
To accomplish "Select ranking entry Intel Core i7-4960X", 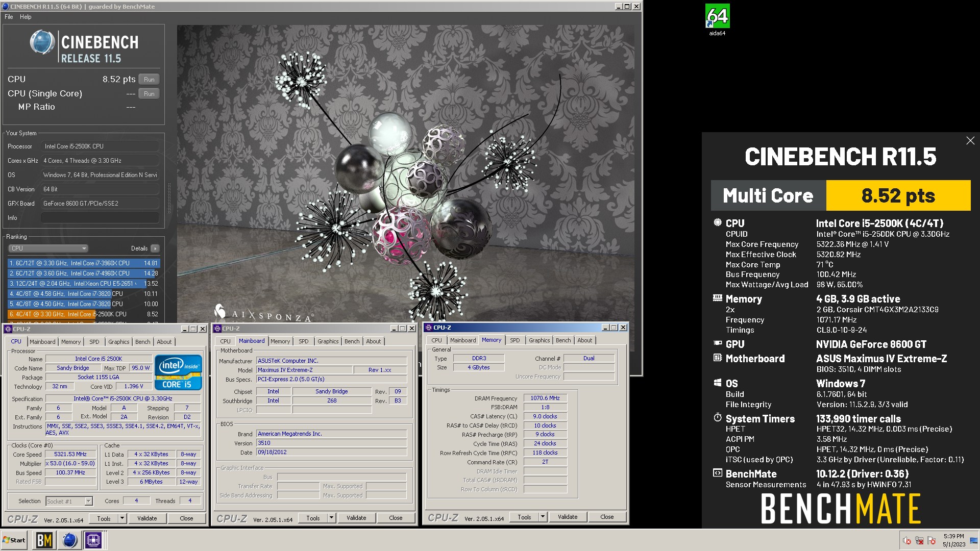I will point(84,273).
